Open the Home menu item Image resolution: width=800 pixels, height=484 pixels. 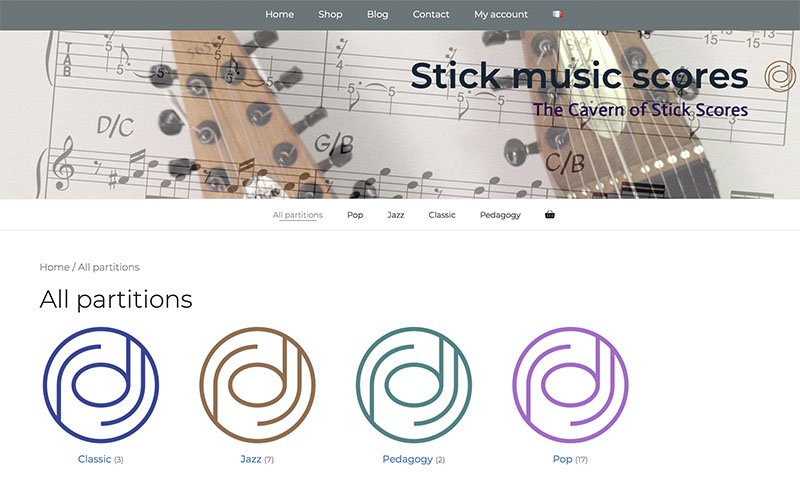pos(280,14)
